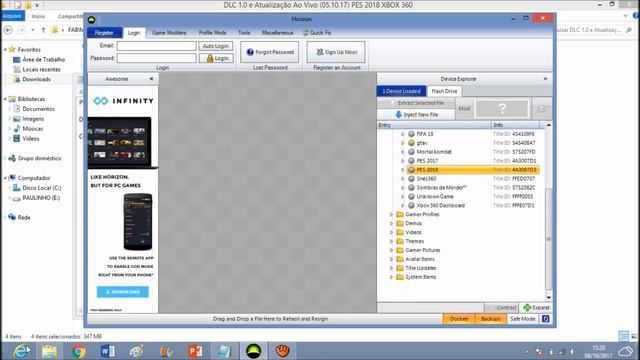The width and height of the screenshot is (640, 360).
Task: Click the Sign Up Now button
Action: [336, 52]
